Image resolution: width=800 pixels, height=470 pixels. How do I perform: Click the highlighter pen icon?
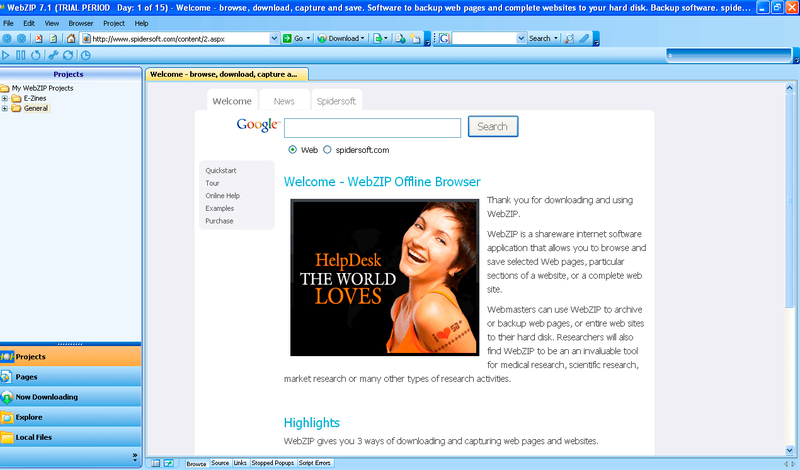[x=584, y=38]
